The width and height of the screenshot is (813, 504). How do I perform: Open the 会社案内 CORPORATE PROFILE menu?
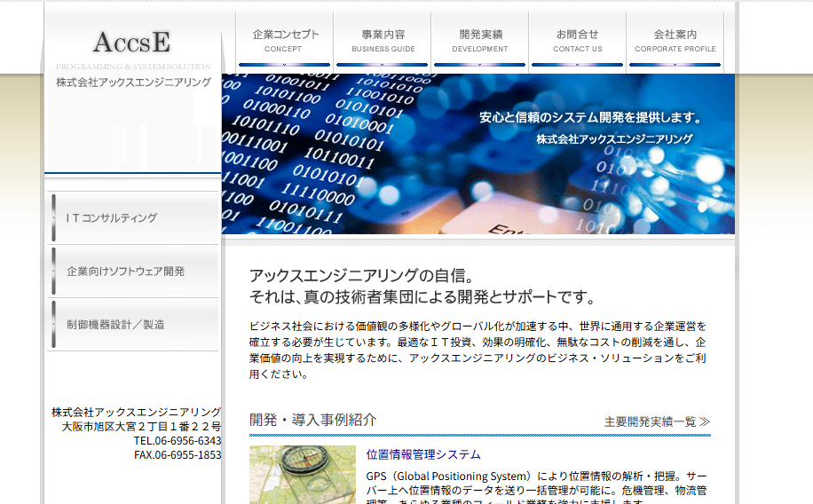[x=675, y=42]
